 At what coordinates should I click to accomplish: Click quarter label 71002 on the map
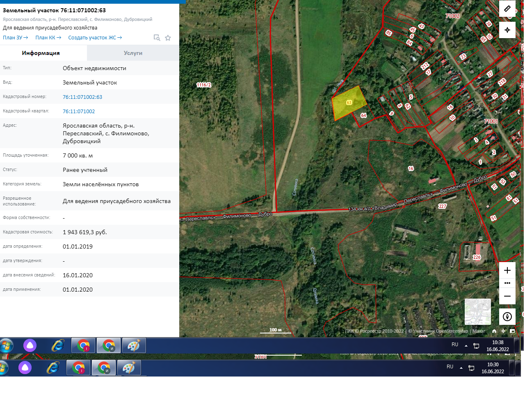pyautogui.click(x=452, y=16)
